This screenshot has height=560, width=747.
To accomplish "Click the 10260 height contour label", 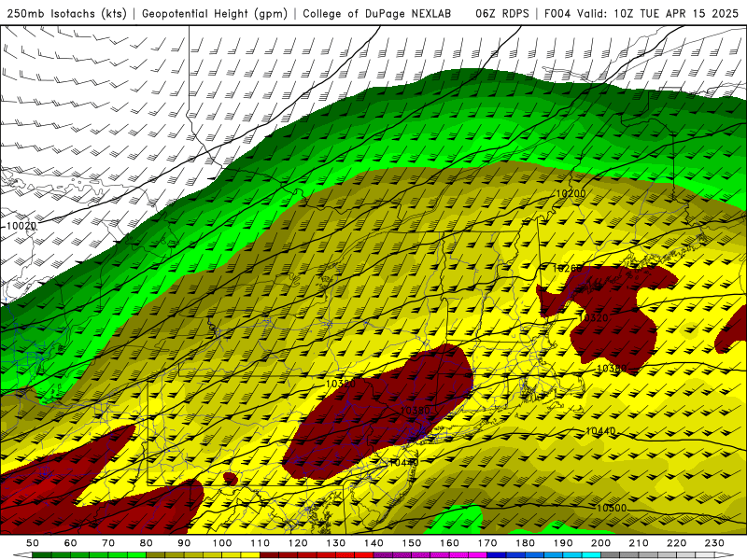I will [567, 269].
